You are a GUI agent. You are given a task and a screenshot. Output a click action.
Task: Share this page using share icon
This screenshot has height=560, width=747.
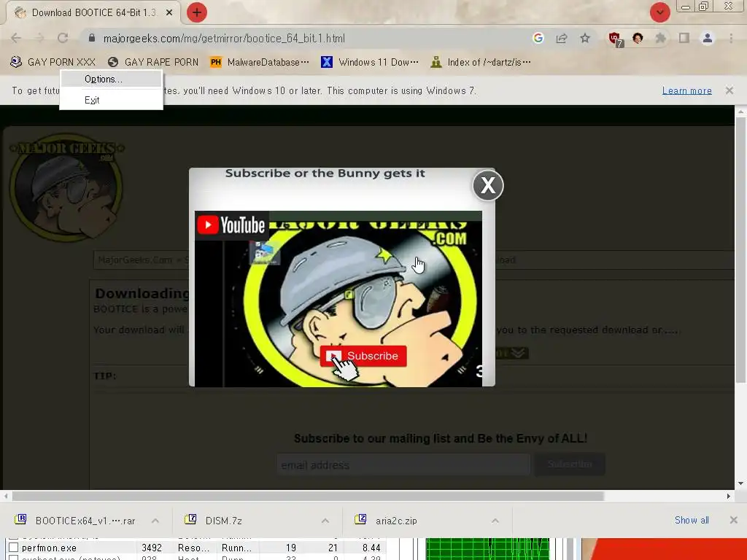562,38
